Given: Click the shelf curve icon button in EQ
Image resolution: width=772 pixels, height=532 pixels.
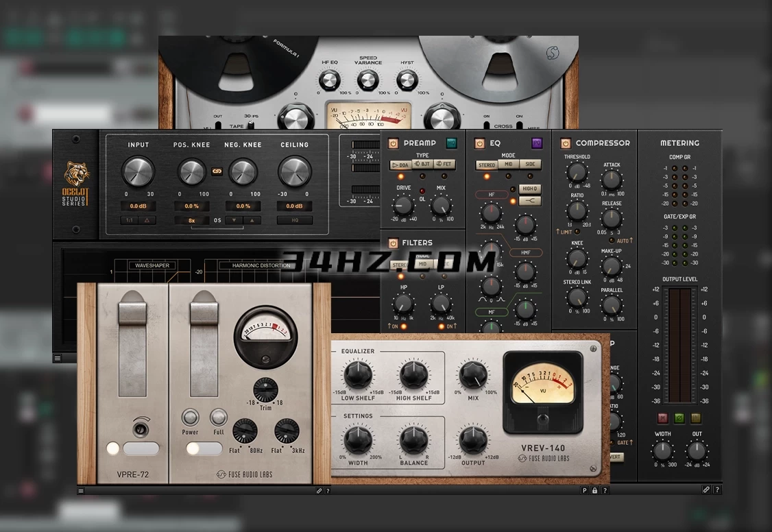Looking at the screenshot, I should coord(530,201).
